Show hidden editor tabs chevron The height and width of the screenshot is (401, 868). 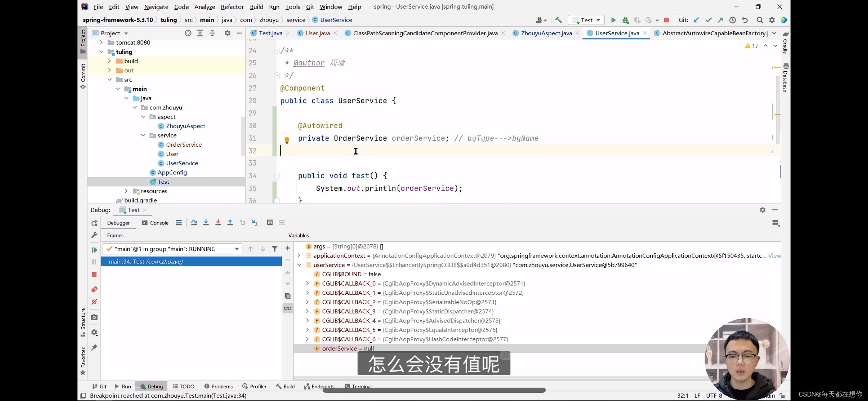(774, 33)
